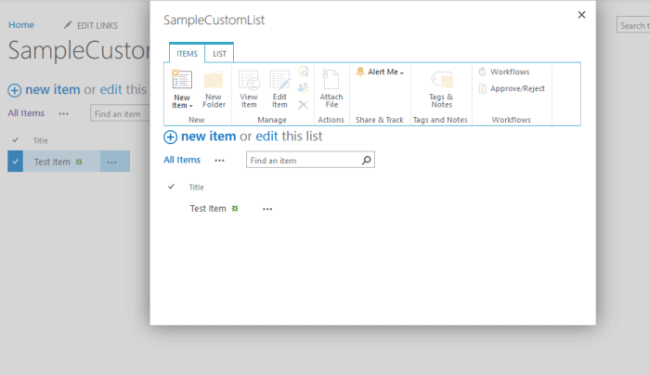Image resolution: width=650 pixels, height=375 pixels.
Task: Click the Search box on the background page
Action: (633, 25)
